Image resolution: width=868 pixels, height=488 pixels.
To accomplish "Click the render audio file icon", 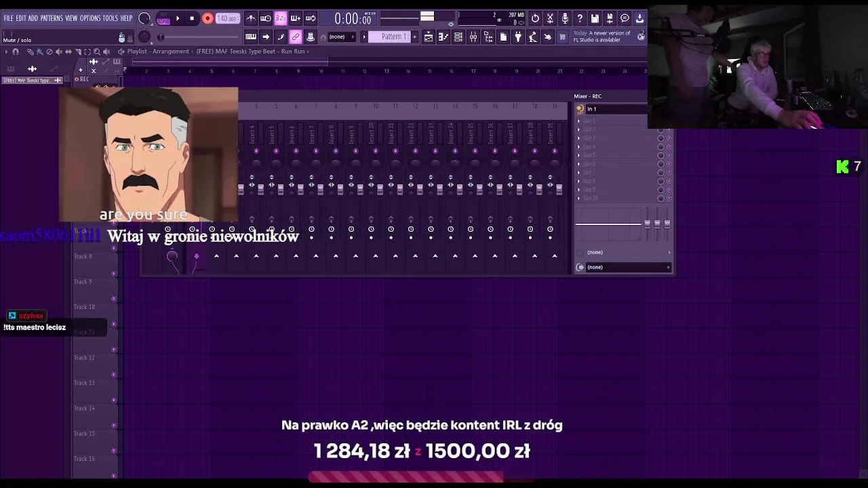I will pos(610,18).
